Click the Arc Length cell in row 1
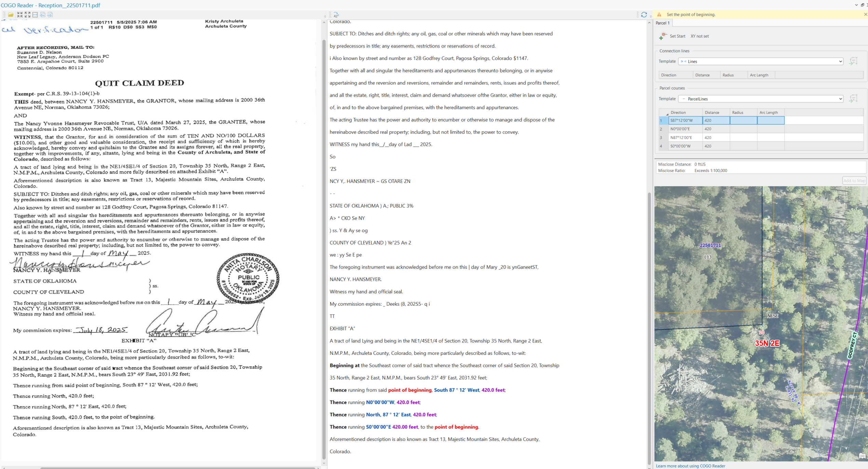868x469 pixels. (x=771, y=120)
